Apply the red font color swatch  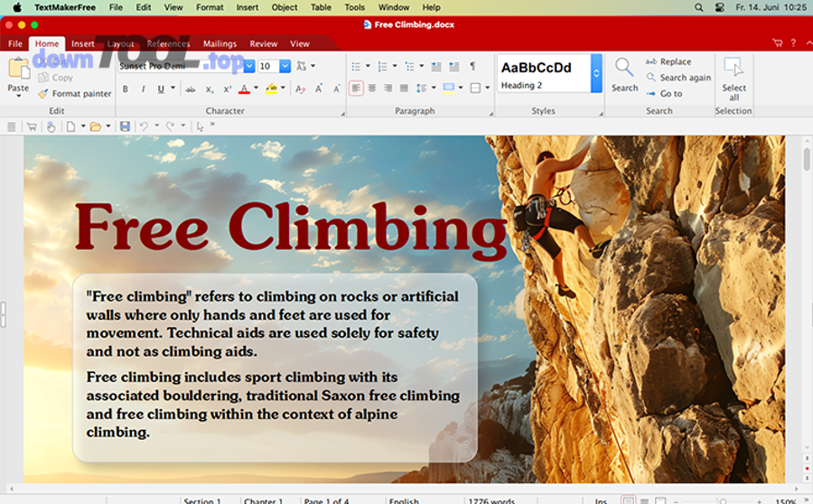click(x=244, y=89)
